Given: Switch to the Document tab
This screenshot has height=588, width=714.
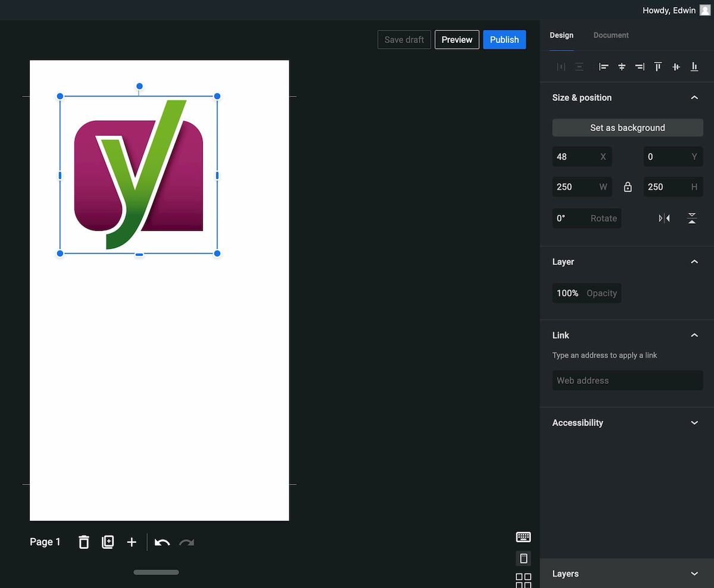Looking at the screenshot, I should [x=610, y=35].
